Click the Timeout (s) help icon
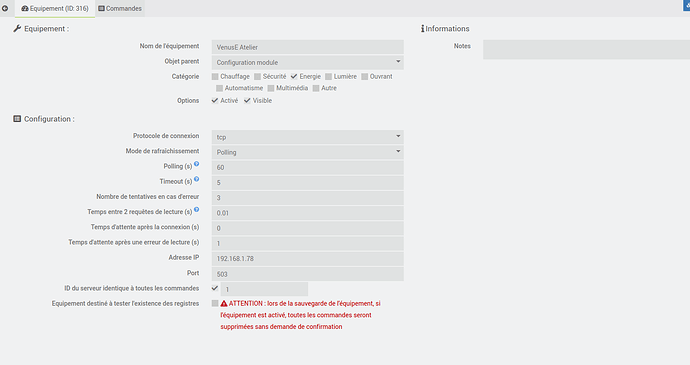 [x=197, y=179]
